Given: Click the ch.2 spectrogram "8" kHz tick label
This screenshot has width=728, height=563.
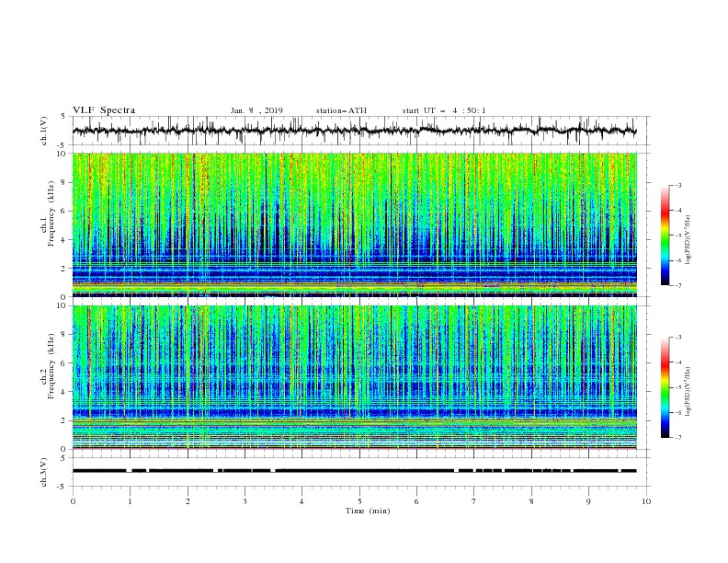Looking at the screenshot, I should click(x=65, y=335).
